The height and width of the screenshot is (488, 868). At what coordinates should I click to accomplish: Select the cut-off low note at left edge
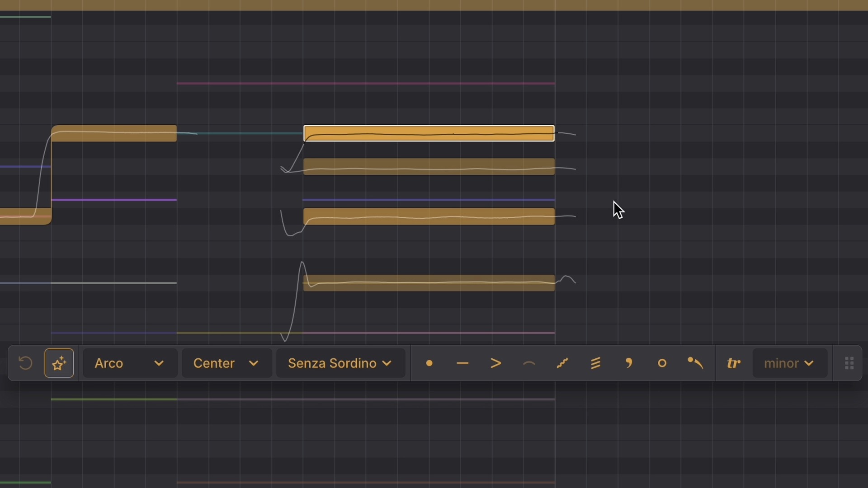point(25,216)
